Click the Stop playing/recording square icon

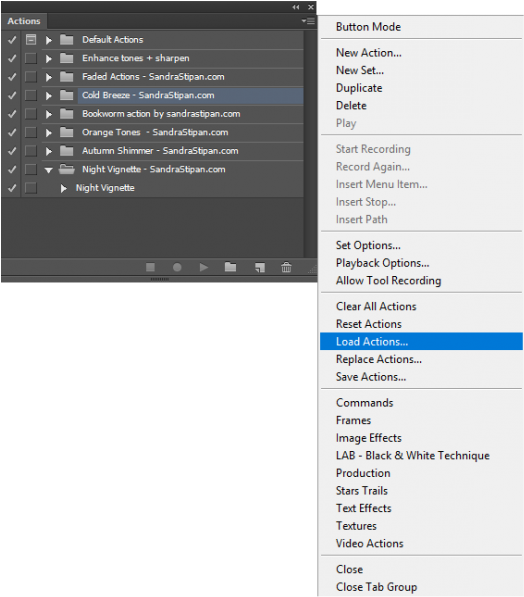[150, 267]
